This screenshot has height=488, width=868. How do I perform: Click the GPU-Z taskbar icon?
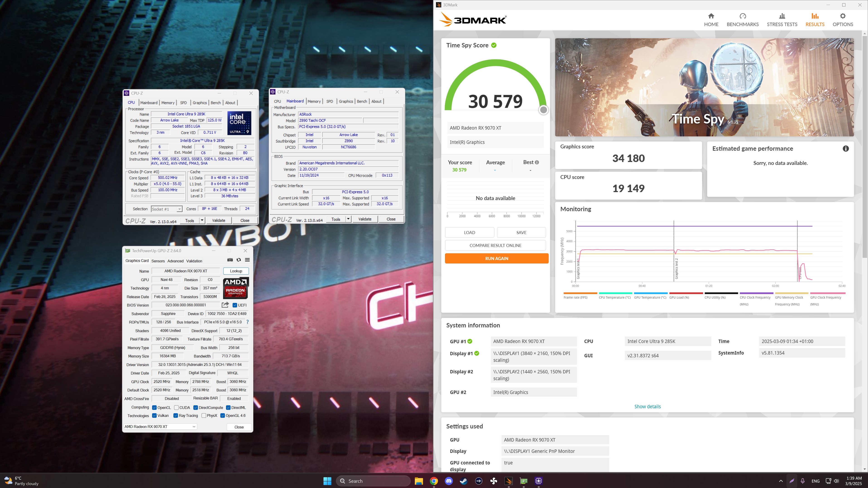coord(524,481)
